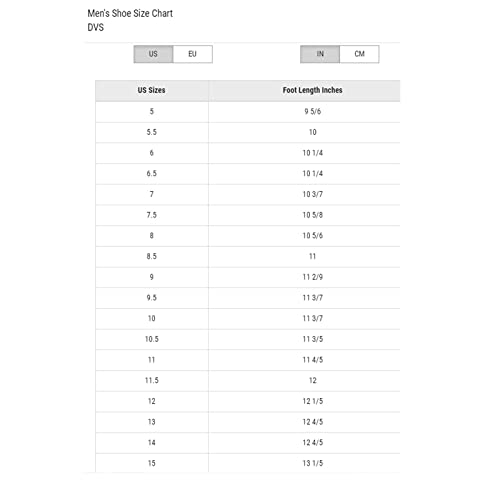Switch foot length to CM
Screen dimensions: 500x500
coord(359,54)
